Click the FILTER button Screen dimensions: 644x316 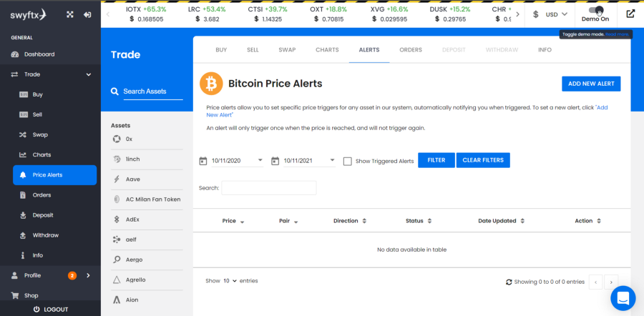pyautogui.click(x=436, y=160)
